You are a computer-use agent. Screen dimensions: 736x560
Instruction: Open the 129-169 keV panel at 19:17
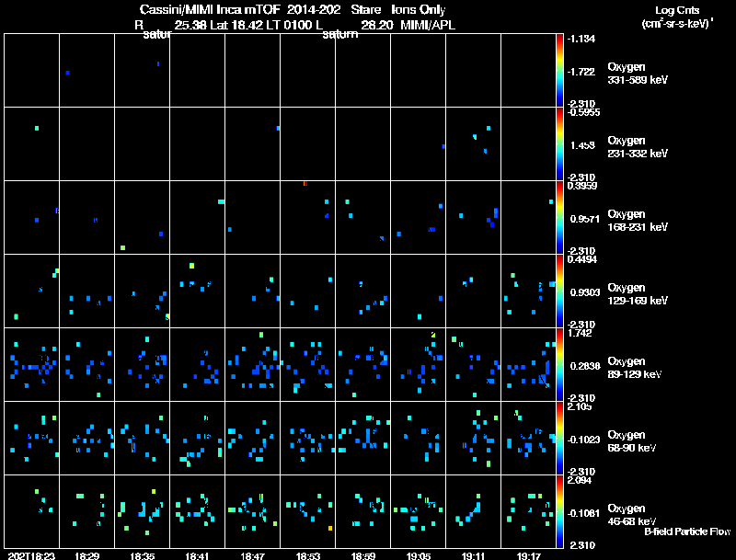click(x=529, y=291)
